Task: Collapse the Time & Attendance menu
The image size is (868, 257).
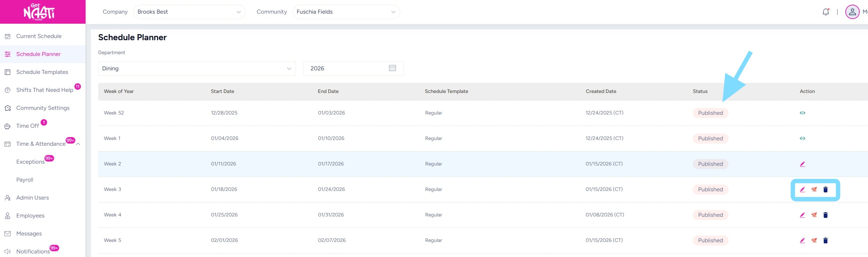Action: pyautogui.click(x=78, y=144)
